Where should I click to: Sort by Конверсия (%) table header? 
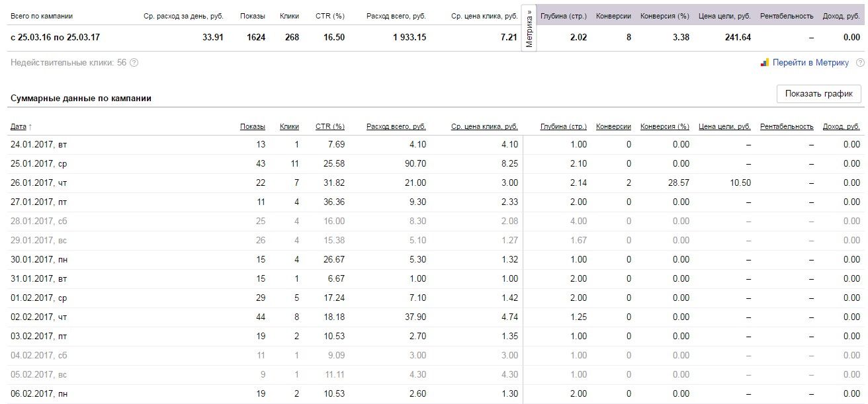coord(665,126)
